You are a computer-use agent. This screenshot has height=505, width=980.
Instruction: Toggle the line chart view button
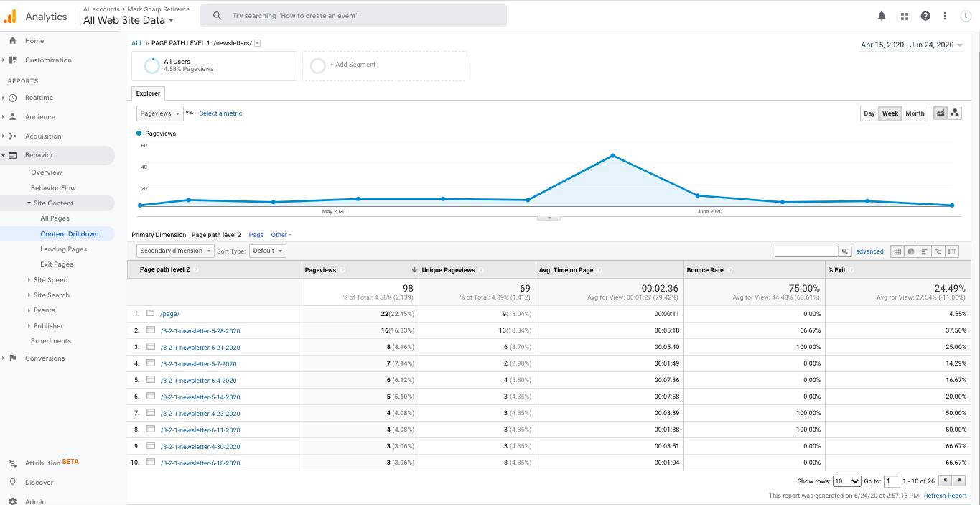(941, 113)
